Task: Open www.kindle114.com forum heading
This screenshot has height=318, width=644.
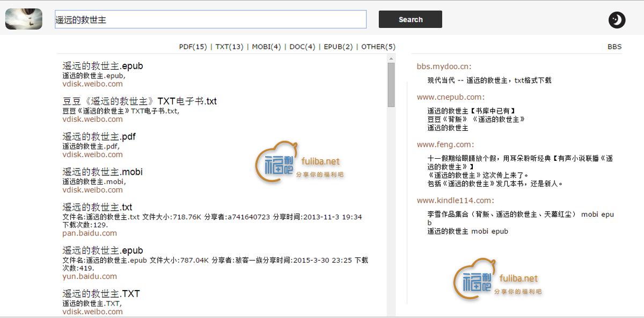Action: pyautogui.click(x=456, y=200)
